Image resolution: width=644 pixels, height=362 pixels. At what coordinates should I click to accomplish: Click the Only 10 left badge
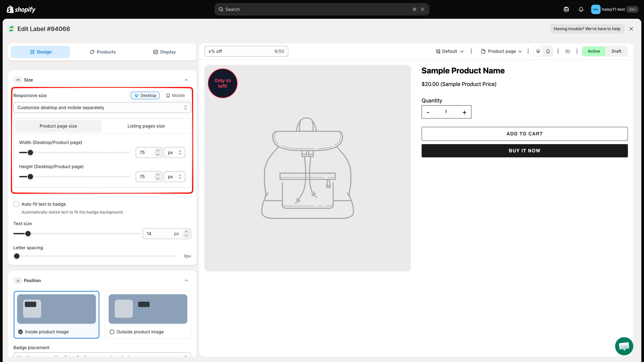click(x=223, y=83)
